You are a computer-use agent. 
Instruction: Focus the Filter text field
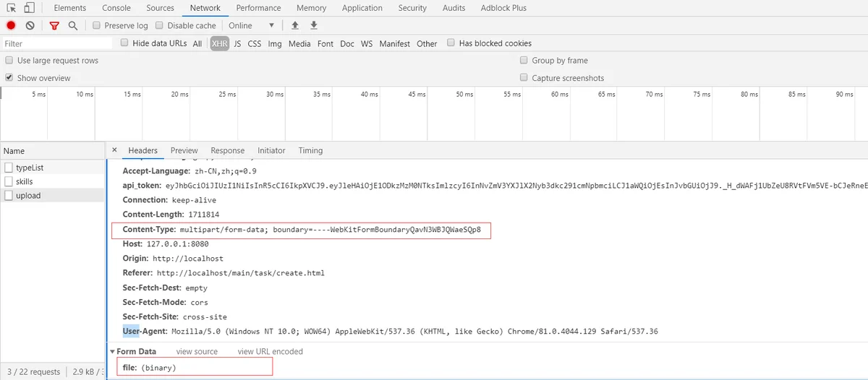coord(56,43)
